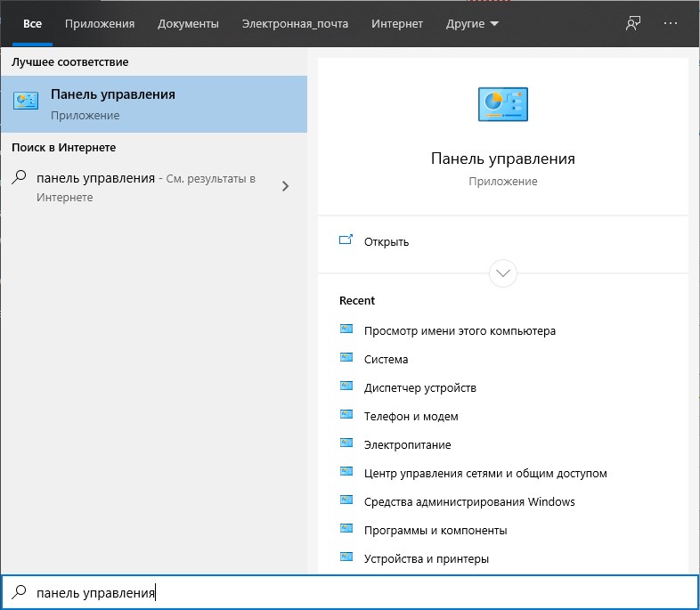The image size is (700, 610).
Task: Open the Электронная_почта tab
Action: [x=295, y=23]
